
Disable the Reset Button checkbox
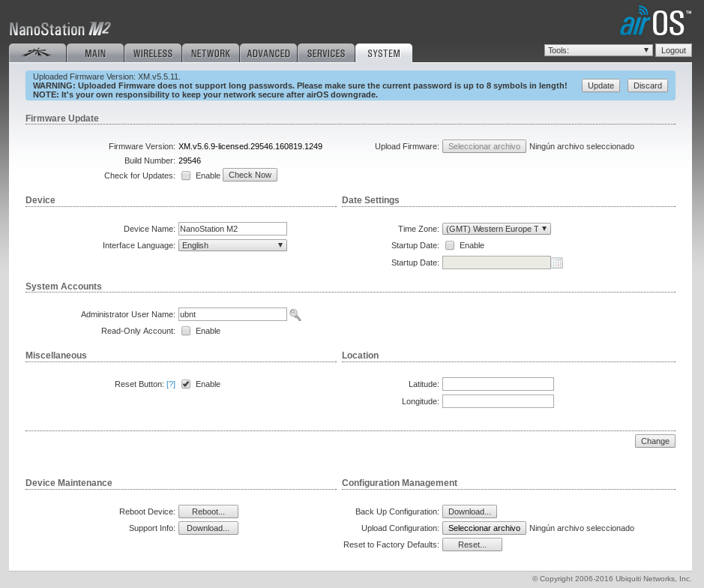(x=186, y=384)
